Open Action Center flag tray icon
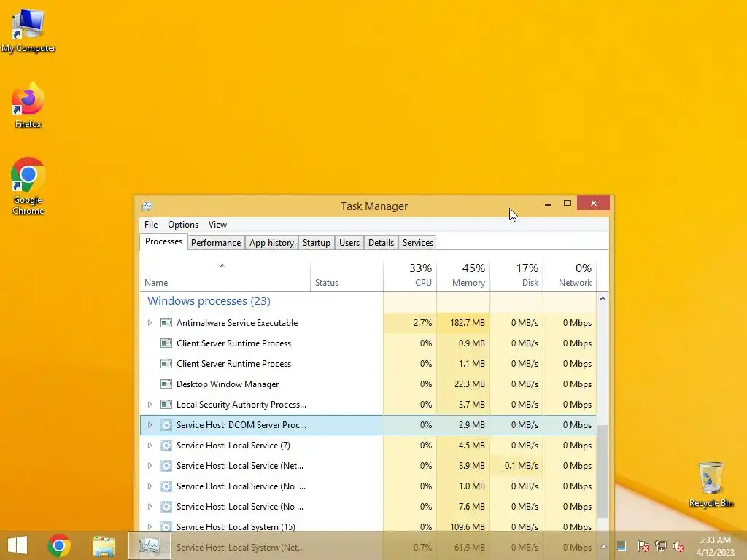The height and width of the screenshot is (560, 747). coord(643,546)
